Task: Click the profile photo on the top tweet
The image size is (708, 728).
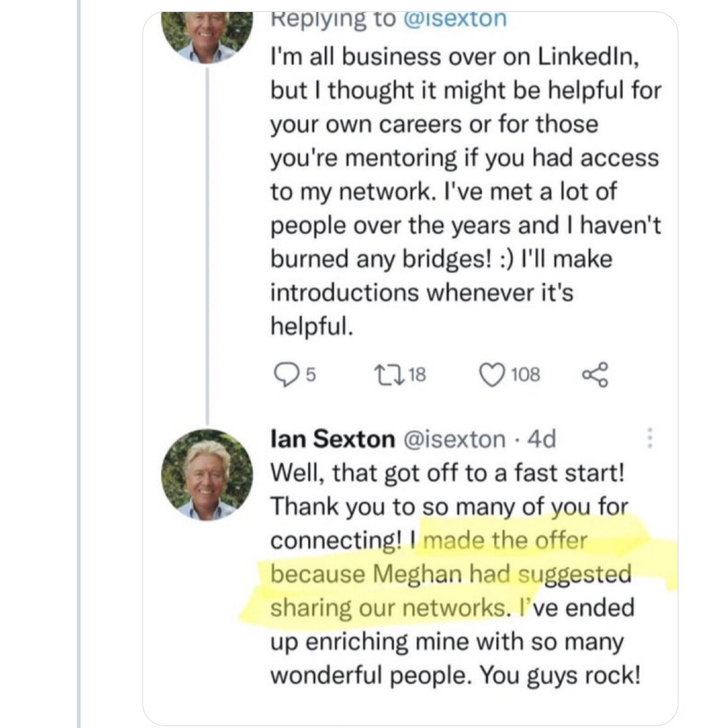Action: click(207, 33)
